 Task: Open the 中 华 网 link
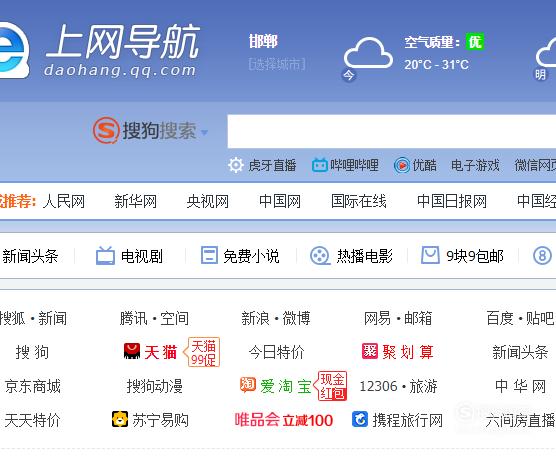coord(520,386)
